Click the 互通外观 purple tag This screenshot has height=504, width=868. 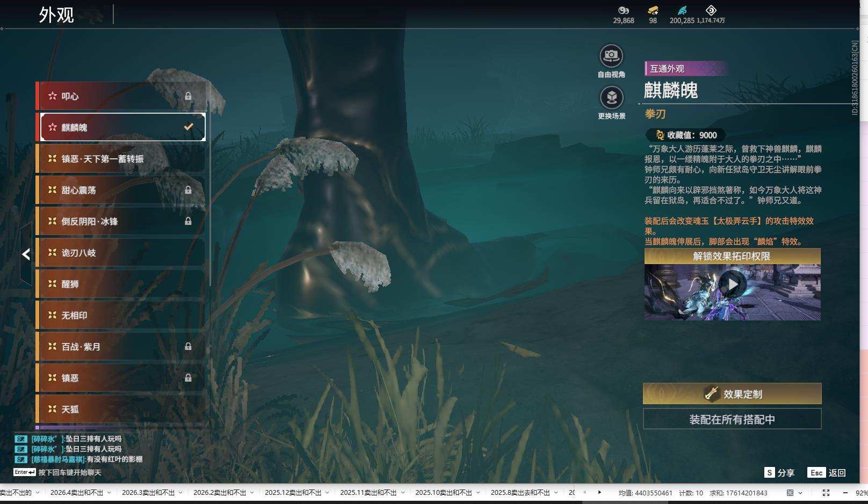[686, 69]
